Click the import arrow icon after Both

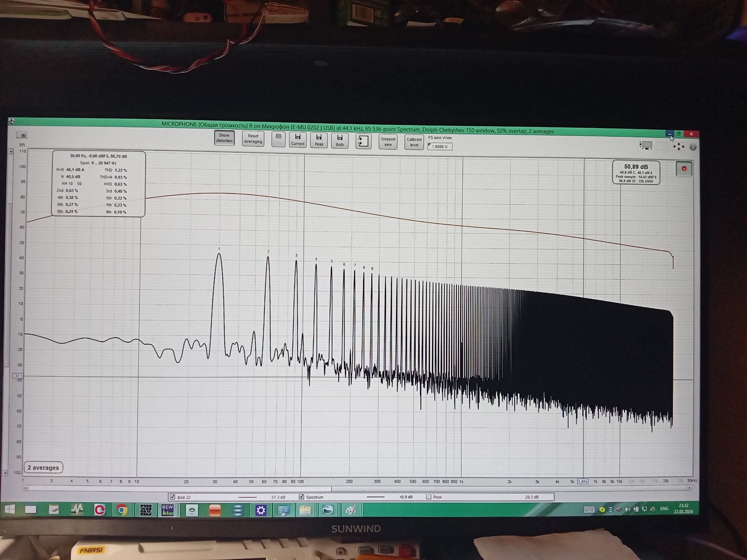pos(363,141)
